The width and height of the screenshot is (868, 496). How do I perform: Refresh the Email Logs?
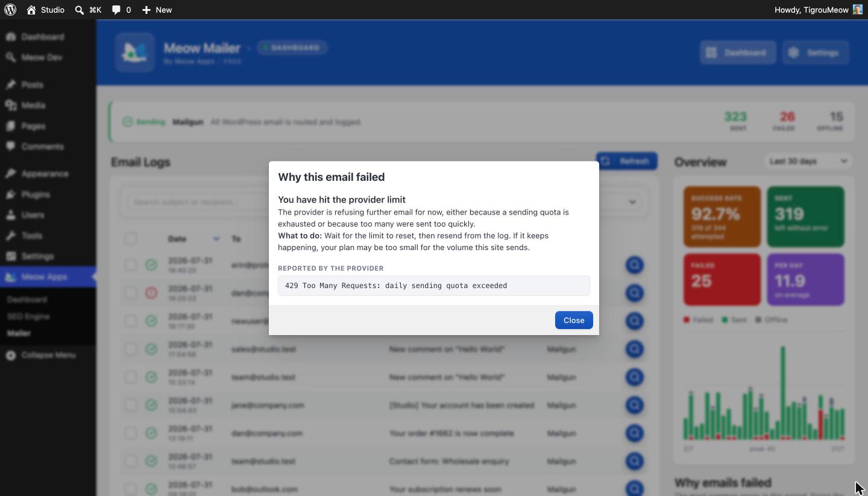(627, 161)
